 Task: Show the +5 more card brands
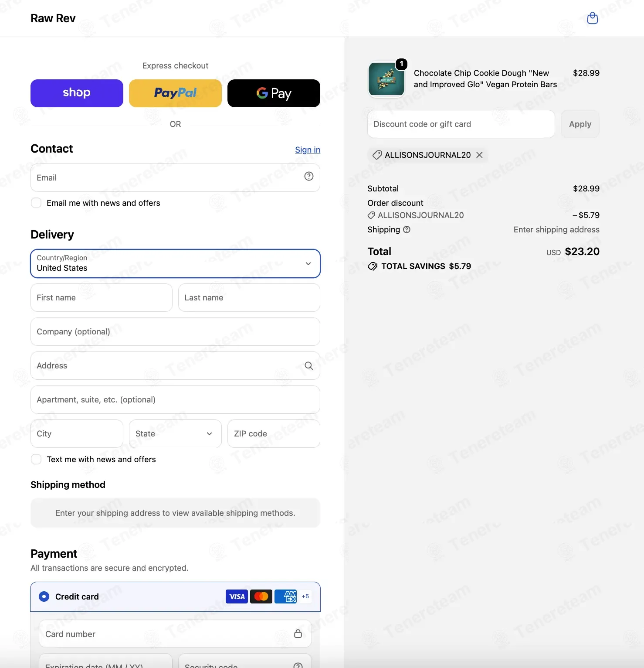click(305, 596)
